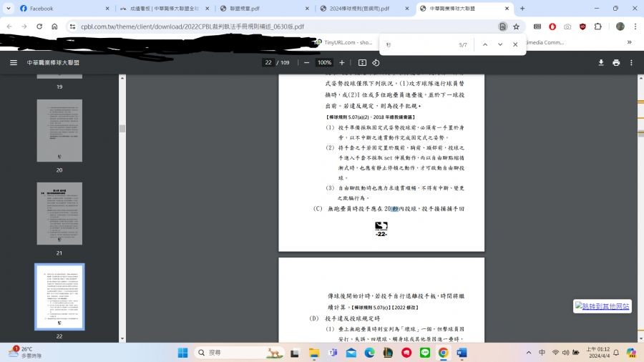The image size is (644, 362).
Task: Close the Facebook tab
Action: 107,8
